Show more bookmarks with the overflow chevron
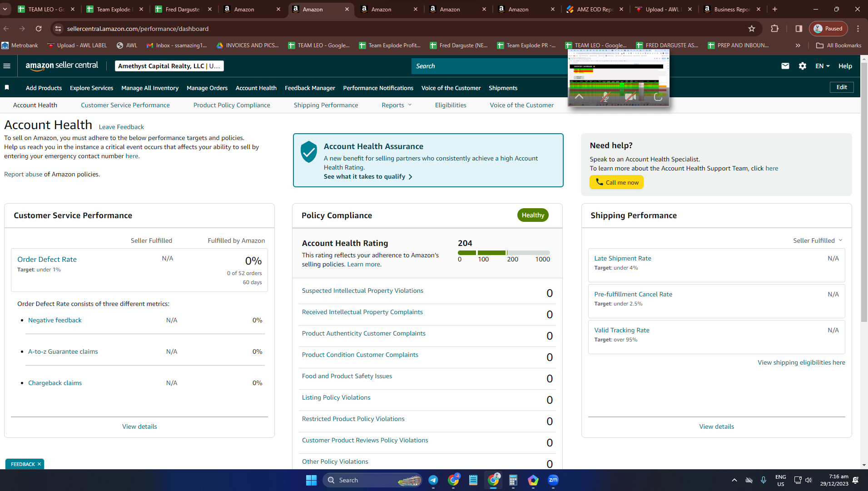 point(798,45)
